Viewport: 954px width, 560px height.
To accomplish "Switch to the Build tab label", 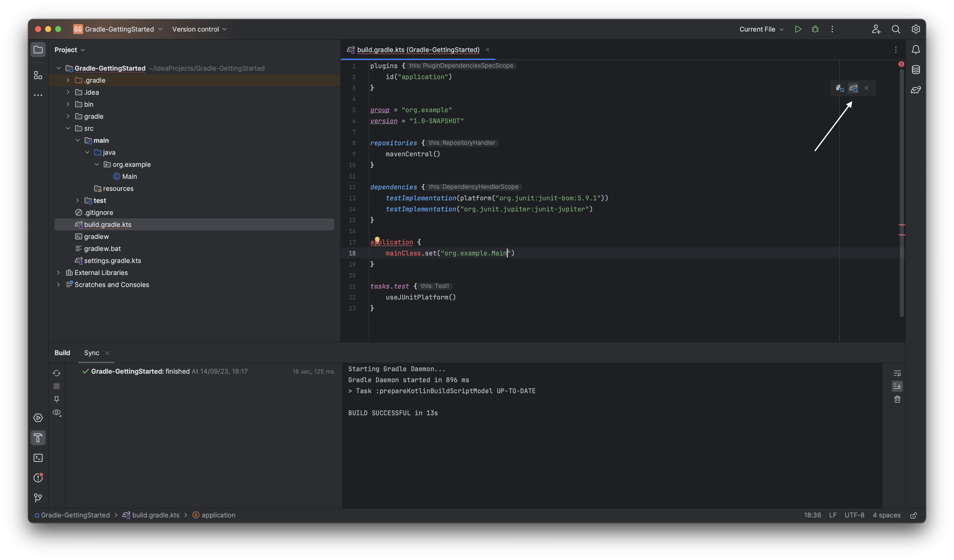I will [x=62, y=353].
